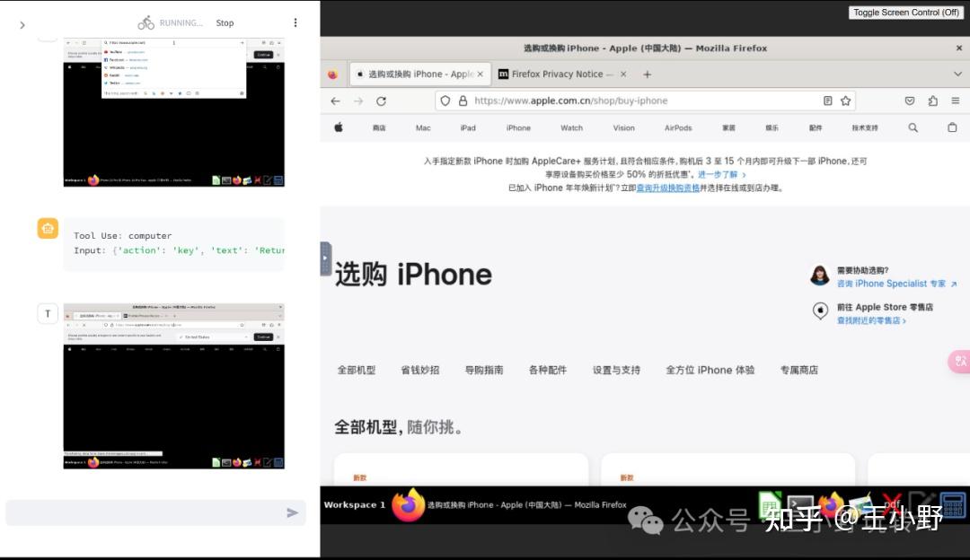This screenshot has height=560, width=970.
Task: Click the address bar URL
Action: 570,101
